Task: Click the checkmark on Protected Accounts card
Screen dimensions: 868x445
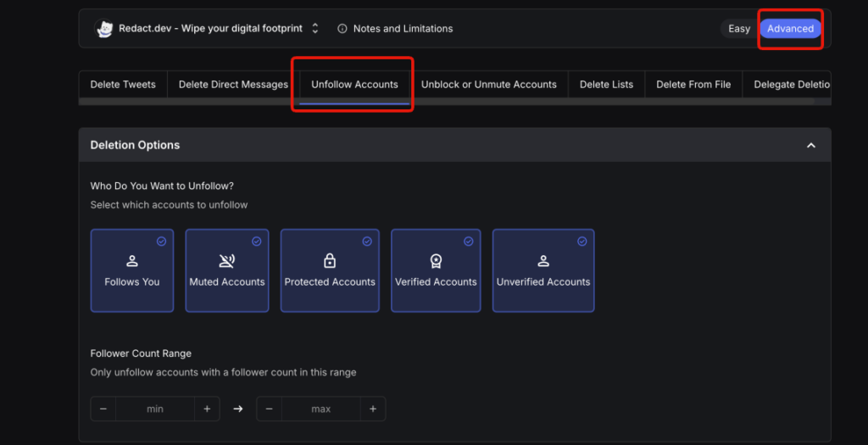Action: point(367,242)
